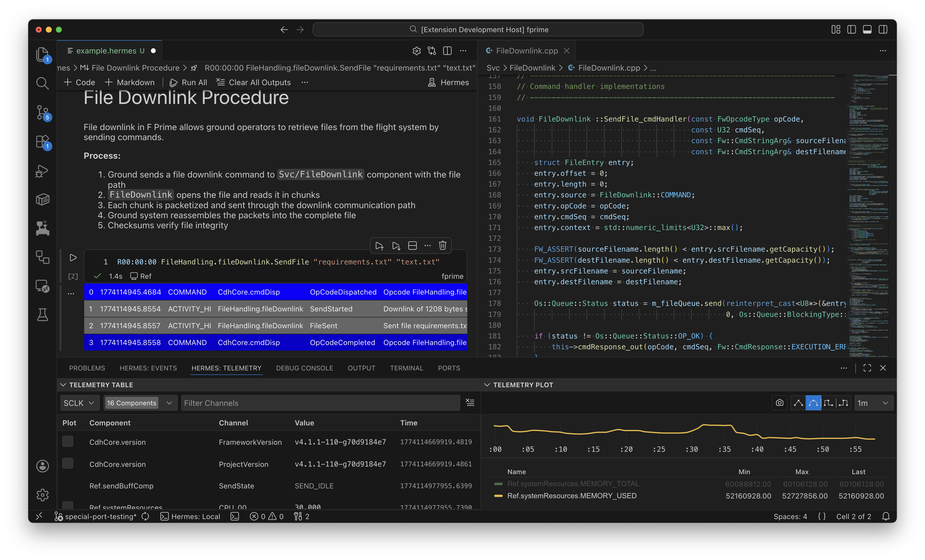The height and width of the screenshot is (560, 925).
Task: Switch to the HERMES: EVENTS tab
Action: (x=148, y=368)
